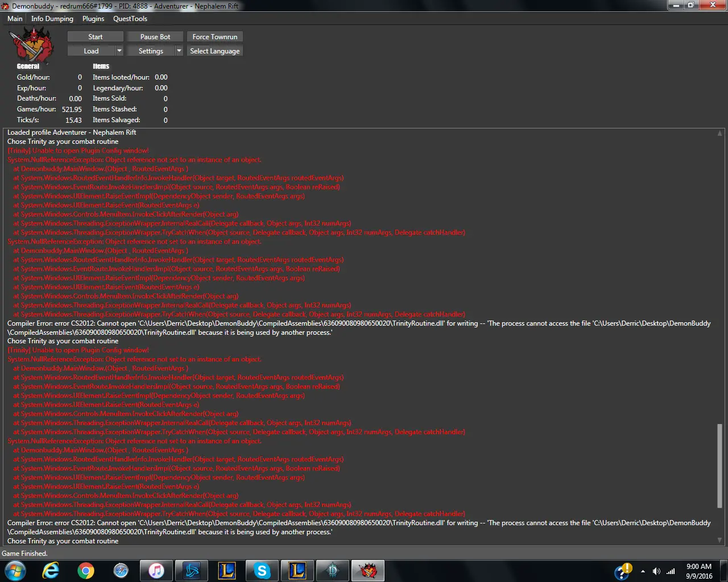Launch Internet Explorer from the taskbar
Image resolution: width=728 pixels, height=582 pixels.
(51, 571)
